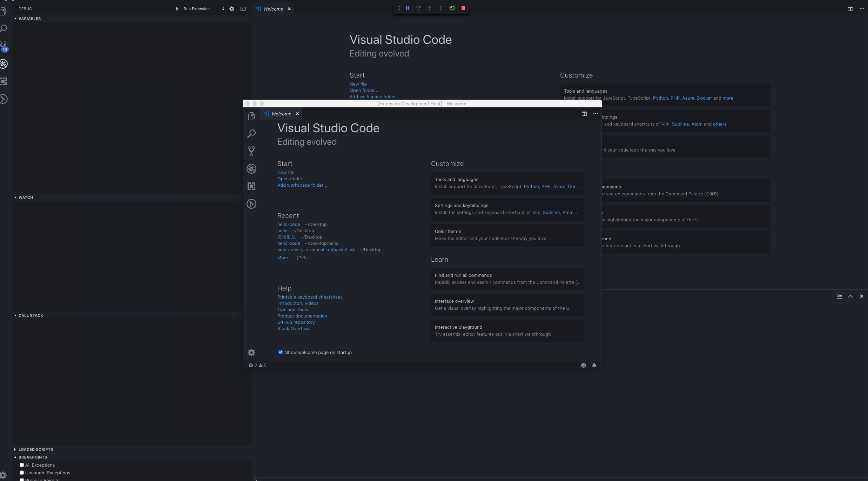
Task: Open Explorer in Extension Host window
Action: [x=251, y=116]
